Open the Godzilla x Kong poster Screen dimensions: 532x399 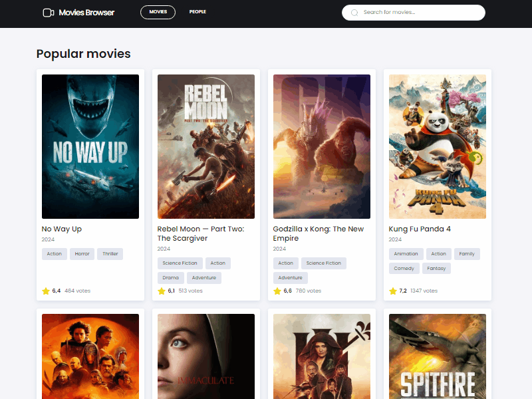[x=322, y=146]
